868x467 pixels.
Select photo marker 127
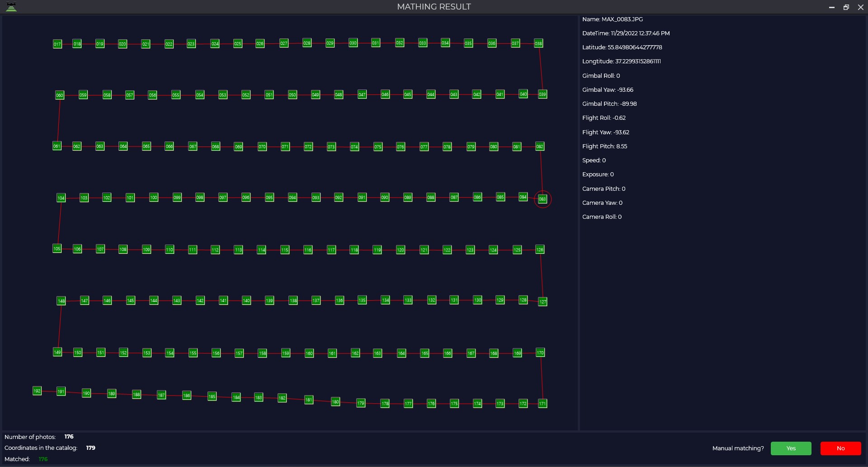pyautogui.click(x=542, y=302)
